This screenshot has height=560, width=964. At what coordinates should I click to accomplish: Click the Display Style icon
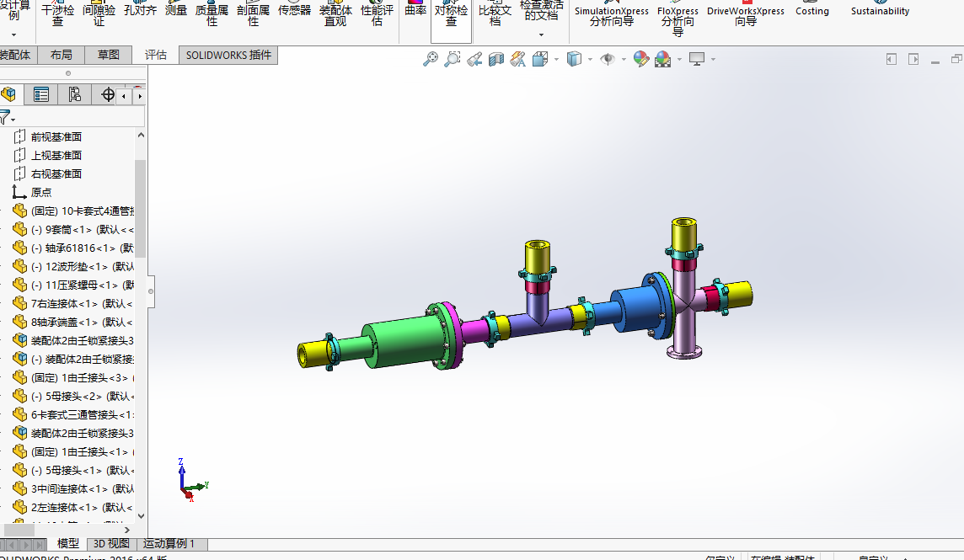pyautogui.click(x=574, y=59)
